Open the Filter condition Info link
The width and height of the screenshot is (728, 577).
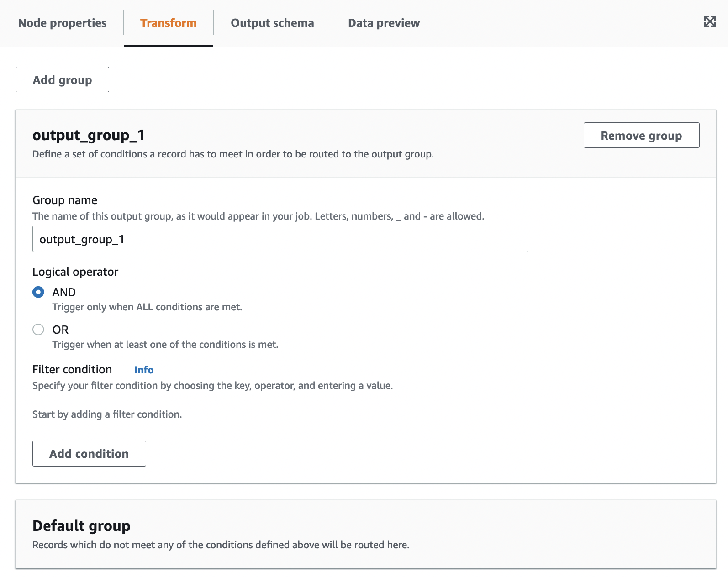143,370
